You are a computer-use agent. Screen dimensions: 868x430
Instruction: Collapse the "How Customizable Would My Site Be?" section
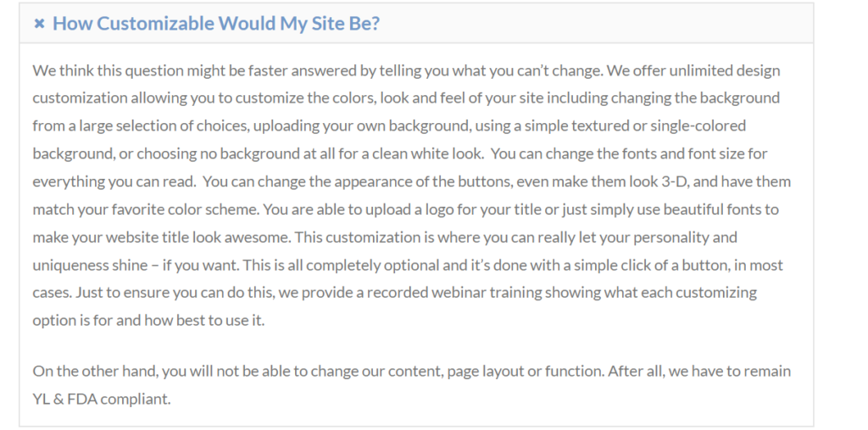[215, 24]
